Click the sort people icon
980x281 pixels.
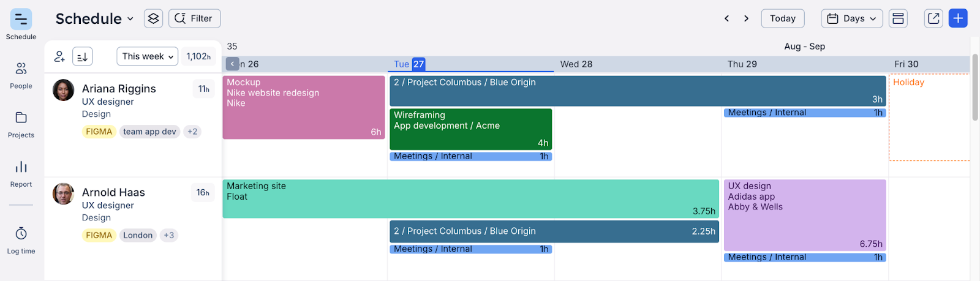(x=83, y=56)
